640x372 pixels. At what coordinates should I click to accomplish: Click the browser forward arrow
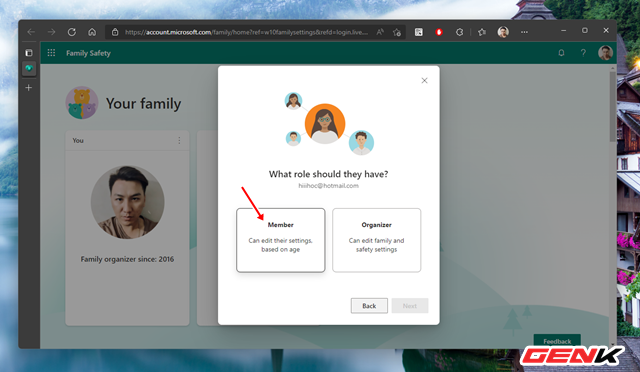(51, 32)
